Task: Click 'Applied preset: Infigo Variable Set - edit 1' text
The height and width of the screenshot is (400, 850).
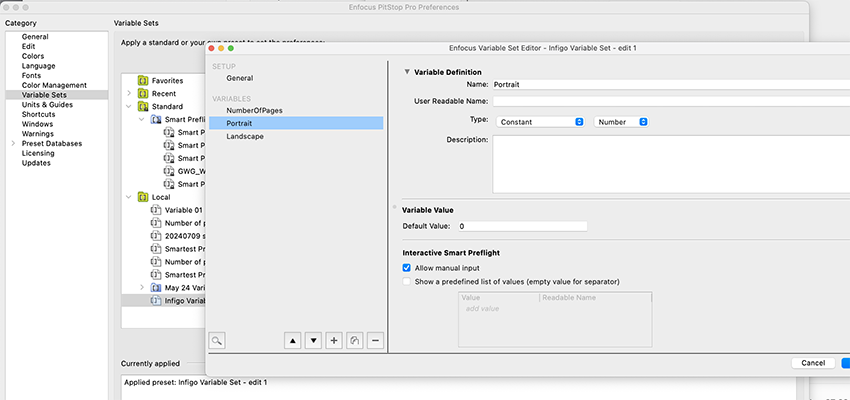Action: pyautogui.click(x=196, y=383)
